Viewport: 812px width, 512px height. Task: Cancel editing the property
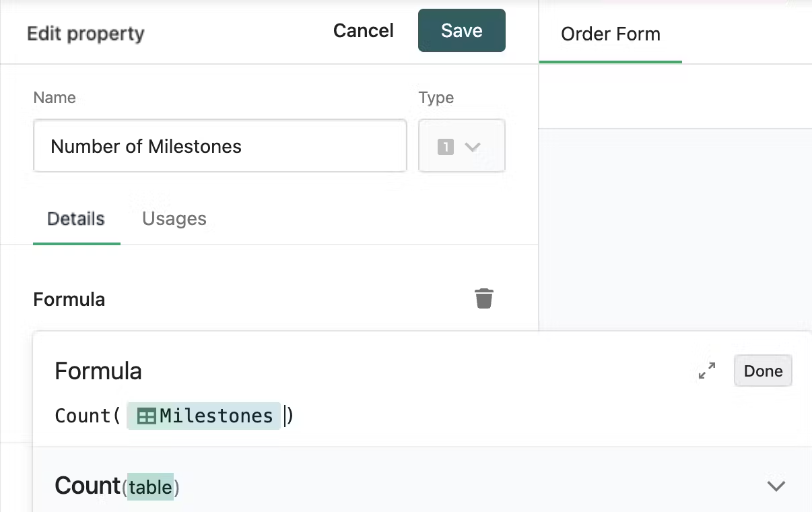point(364,31)
